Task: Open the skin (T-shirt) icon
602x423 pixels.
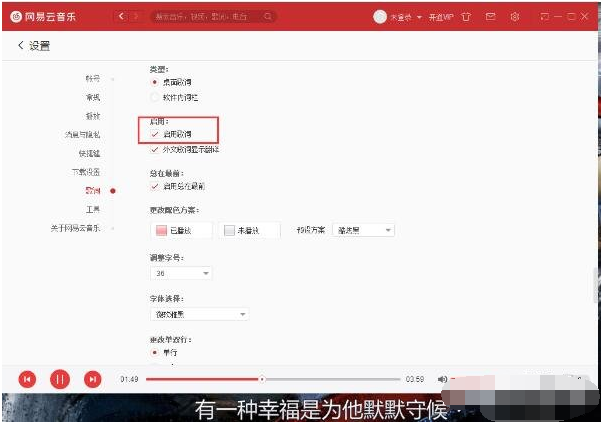Action: [x=466, y=17]
